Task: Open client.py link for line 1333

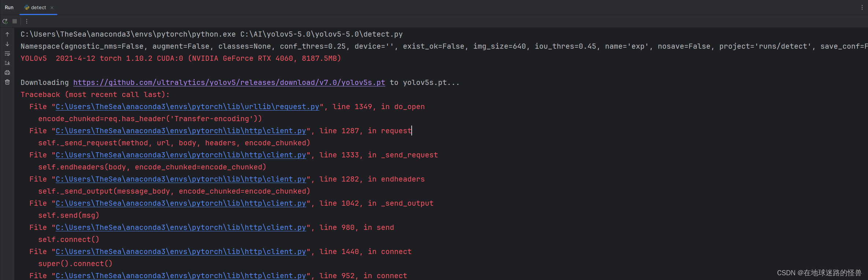Action: (181, 155)
